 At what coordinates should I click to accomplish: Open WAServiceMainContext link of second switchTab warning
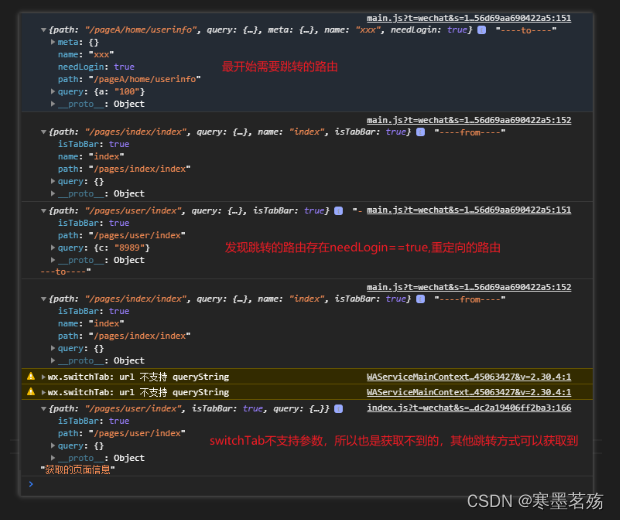[469, 392]
